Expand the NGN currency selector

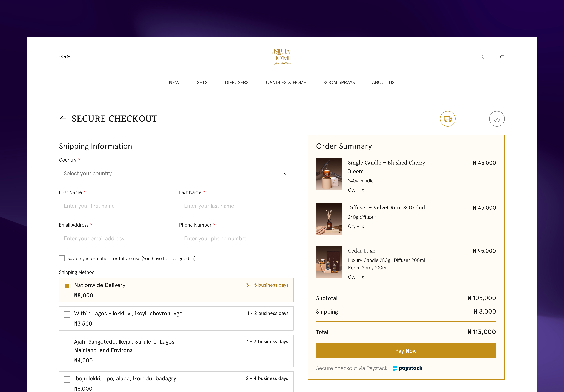pos(65,57)
